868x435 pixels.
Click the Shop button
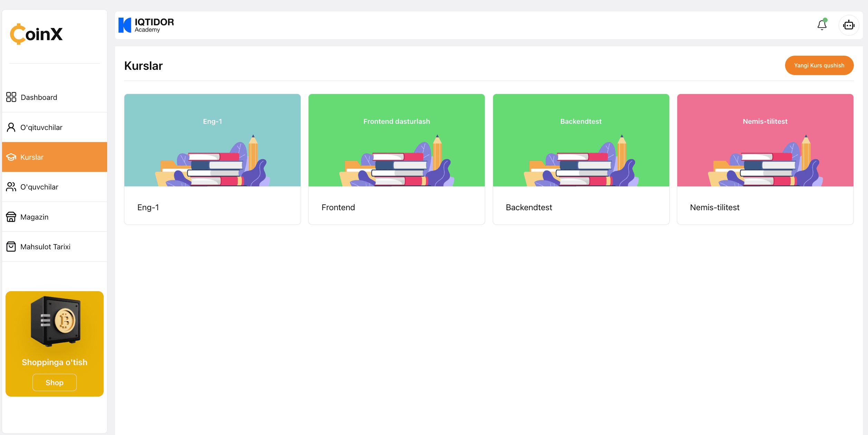tap(54, 382)
